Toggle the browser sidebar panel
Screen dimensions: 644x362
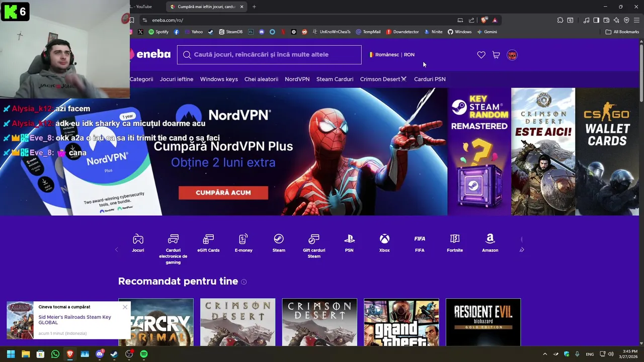pos(596,20)
